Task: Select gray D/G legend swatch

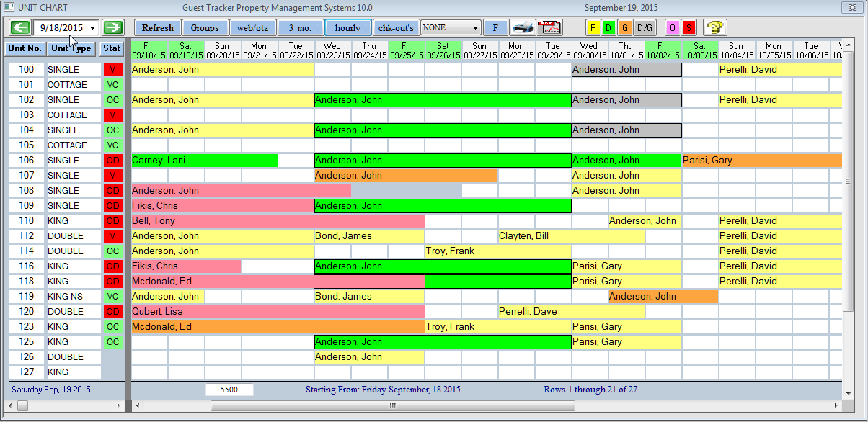Action: (x=645, y=27)
